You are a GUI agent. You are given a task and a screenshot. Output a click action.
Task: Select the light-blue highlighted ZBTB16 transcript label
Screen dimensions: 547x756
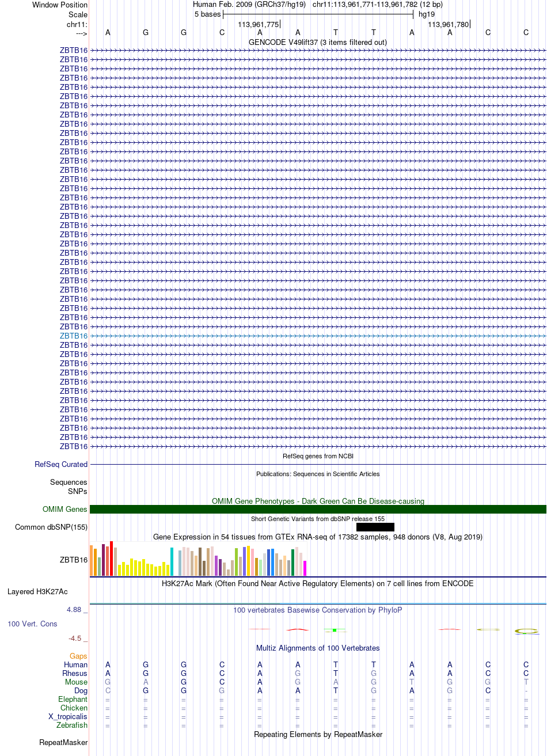coord(74,336)
